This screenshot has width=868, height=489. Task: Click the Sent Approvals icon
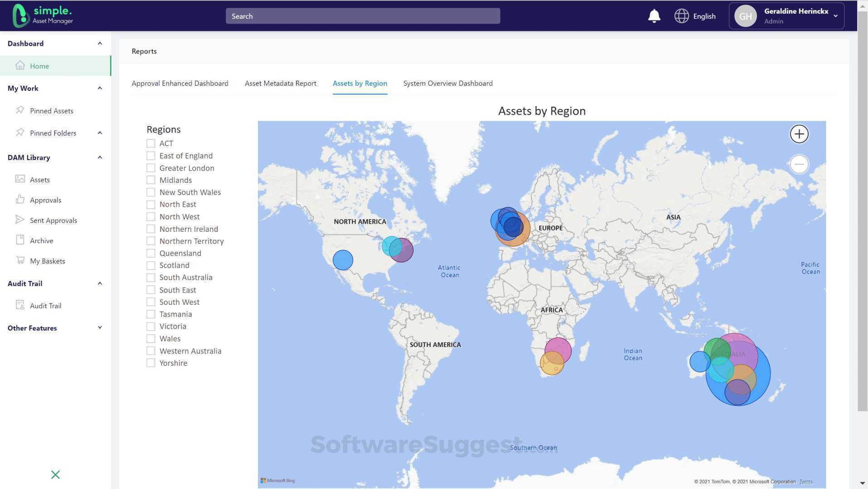20,220
